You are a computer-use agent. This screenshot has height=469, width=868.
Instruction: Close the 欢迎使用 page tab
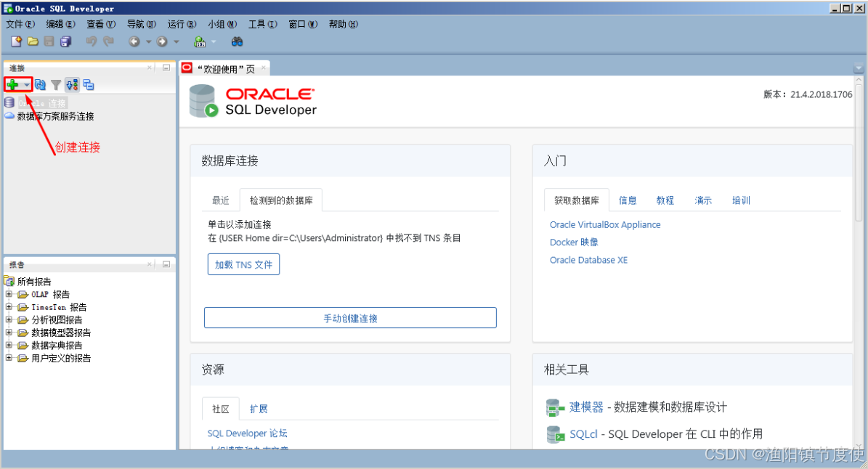[264, 68]
